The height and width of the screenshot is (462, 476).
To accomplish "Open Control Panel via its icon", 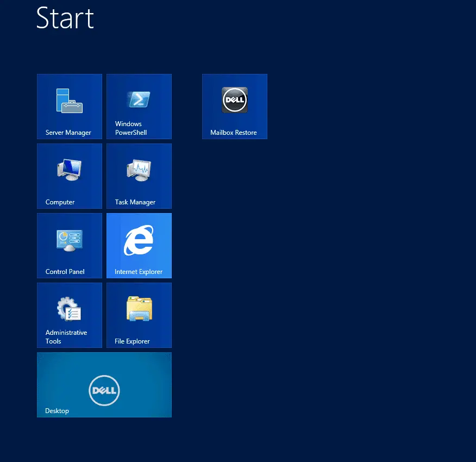I will point(70,240).
